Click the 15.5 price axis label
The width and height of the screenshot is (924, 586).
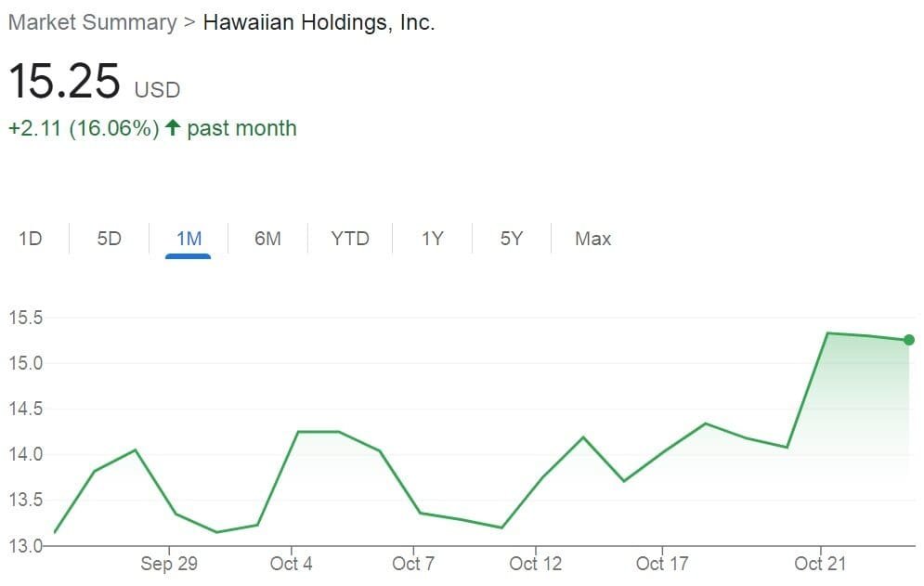click(26, 318)
